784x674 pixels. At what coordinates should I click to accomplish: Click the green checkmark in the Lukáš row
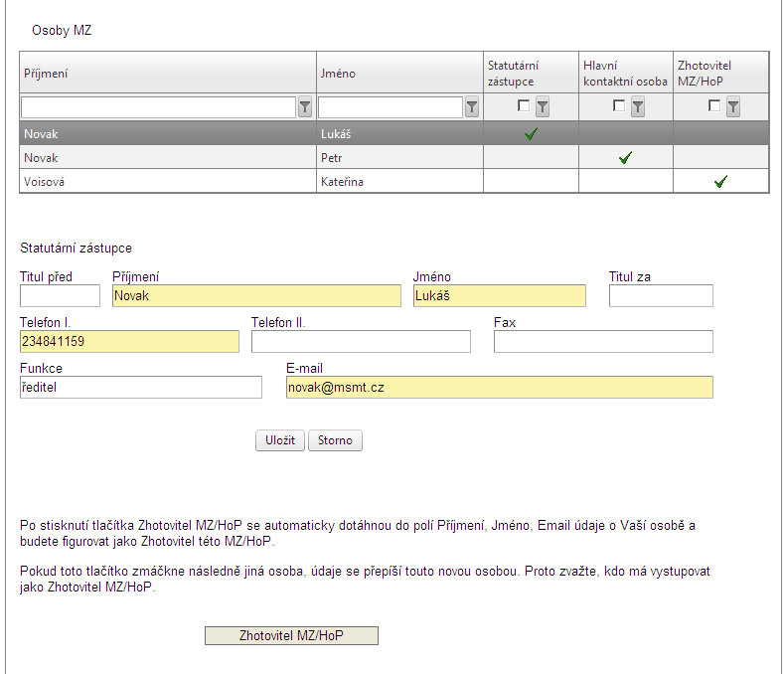point(531,133)
